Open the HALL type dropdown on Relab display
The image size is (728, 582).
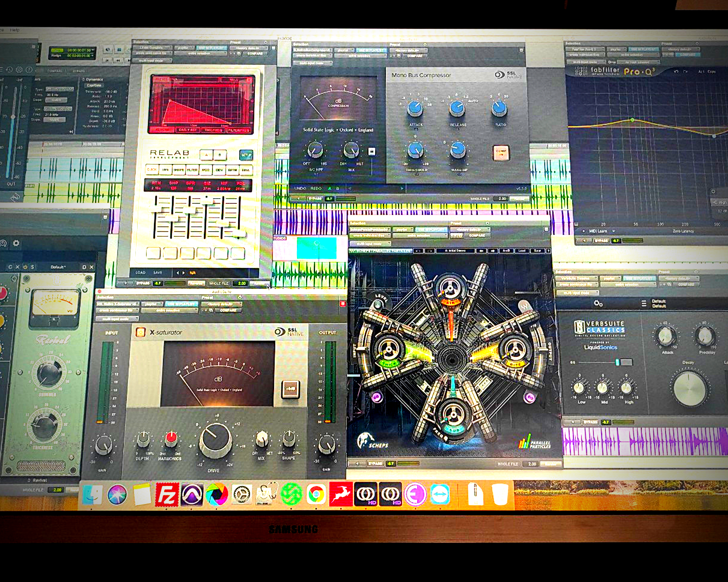click(237, 80)
